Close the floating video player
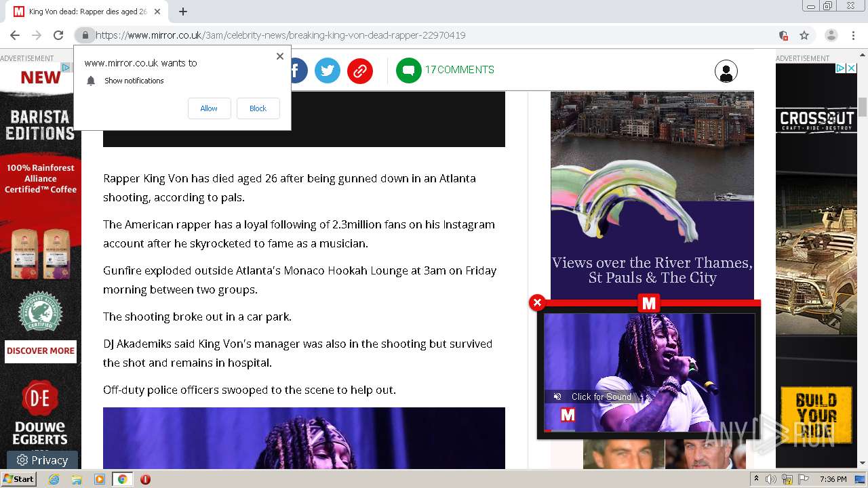 tap(537, 302)
